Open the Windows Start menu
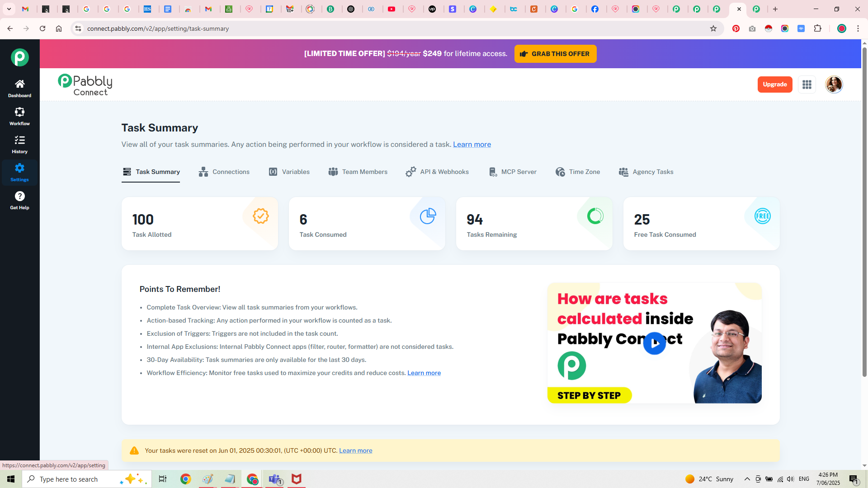Viewport: 868px width, 488px height. pos(11,479)
